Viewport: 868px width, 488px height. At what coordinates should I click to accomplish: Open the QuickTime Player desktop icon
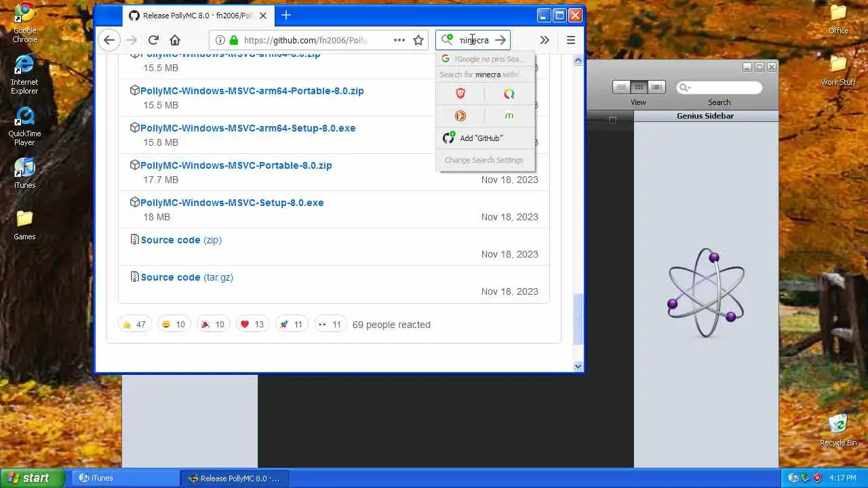[24, 126]
